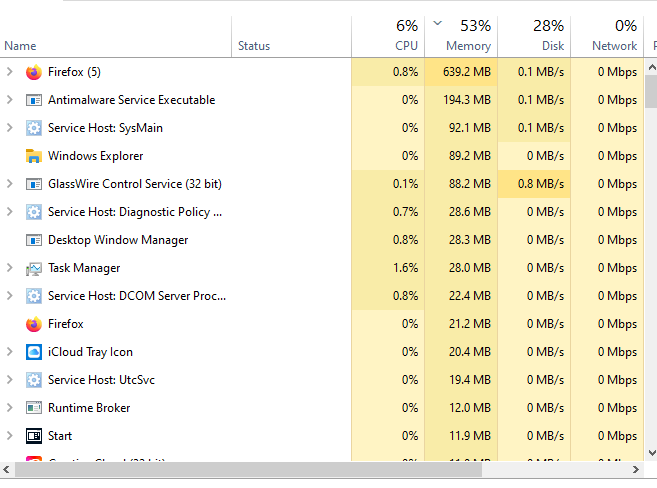The height and width of the screenshot is (488, 657).
Task: Expand the iCloud Tray Icon row
Action: [9, 352]
